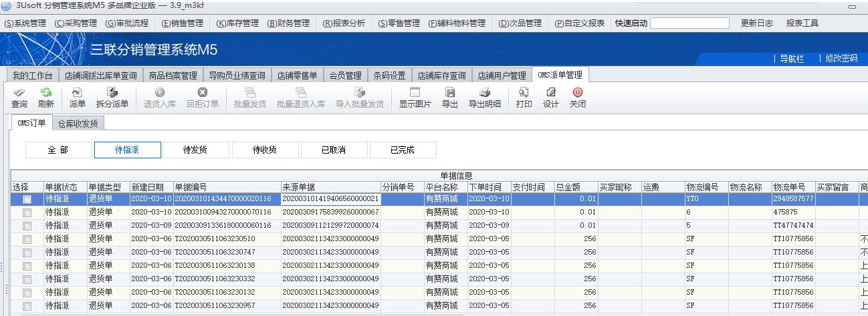
Task: Open 报表工具 link
Action: point(802,23)
